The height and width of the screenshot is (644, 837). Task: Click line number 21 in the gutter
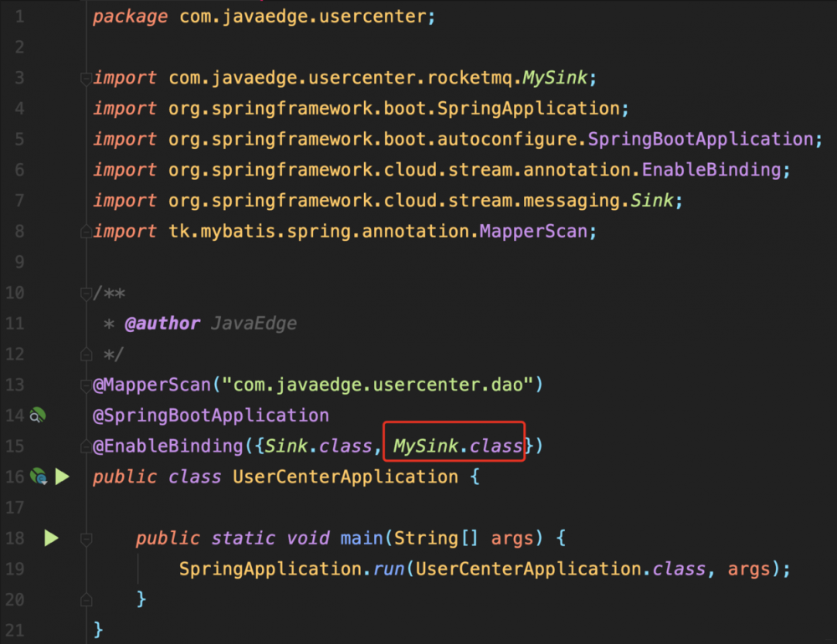pyautogui.click(x=15, y=630)
